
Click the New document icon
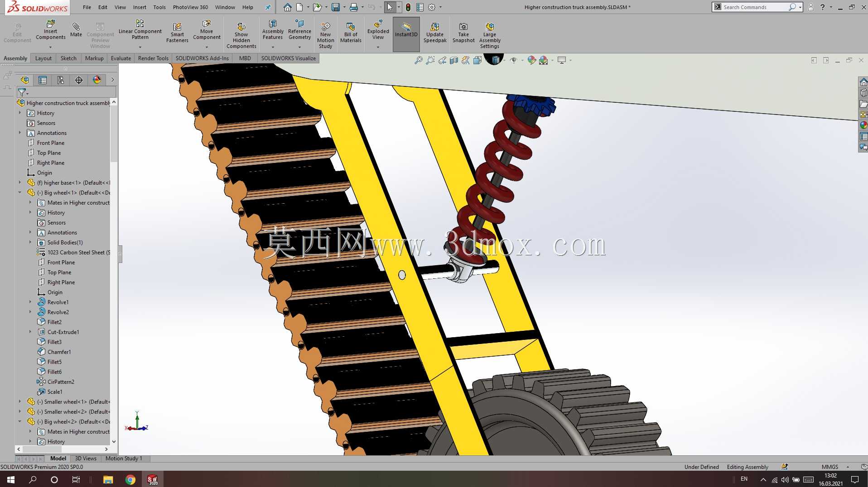[x=299, y=7]
